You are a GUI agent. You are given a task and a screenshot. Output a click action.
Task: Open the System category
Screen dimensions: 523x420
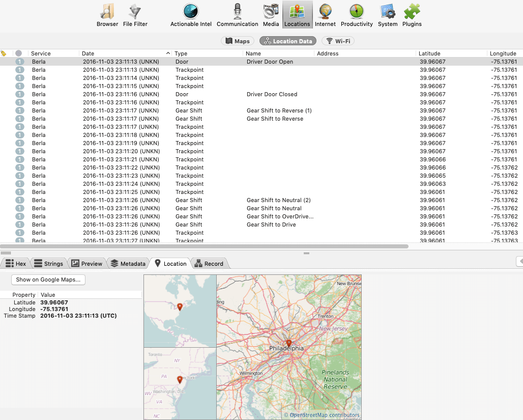(x=388, y=14)
